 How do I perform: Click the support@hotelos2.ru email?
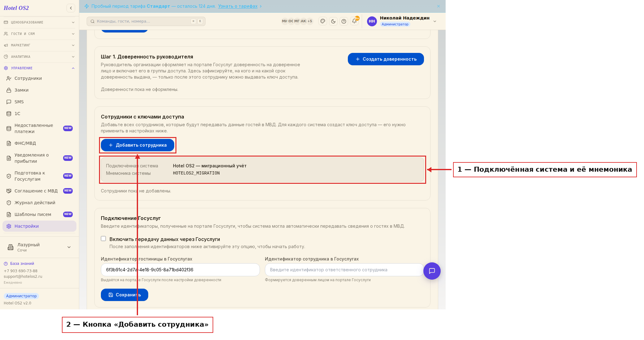23,277
